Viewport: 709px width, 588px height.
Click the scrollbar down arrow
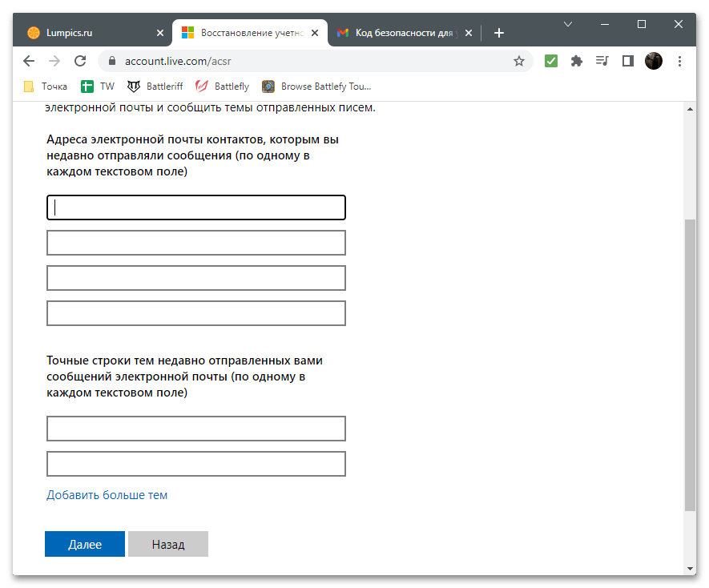[690, 569]
